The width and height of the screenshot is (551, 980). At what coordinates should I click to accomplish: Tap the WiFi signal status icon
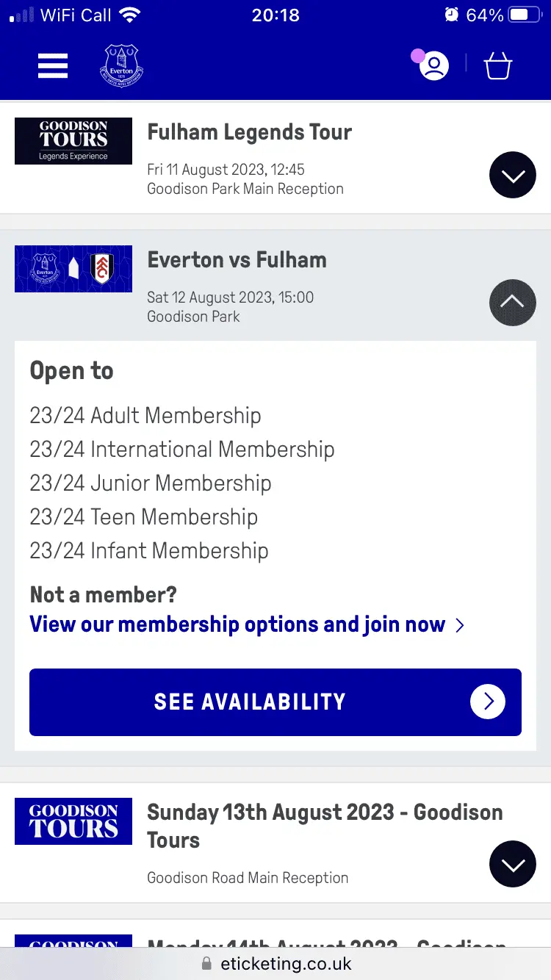click(130, 15)
